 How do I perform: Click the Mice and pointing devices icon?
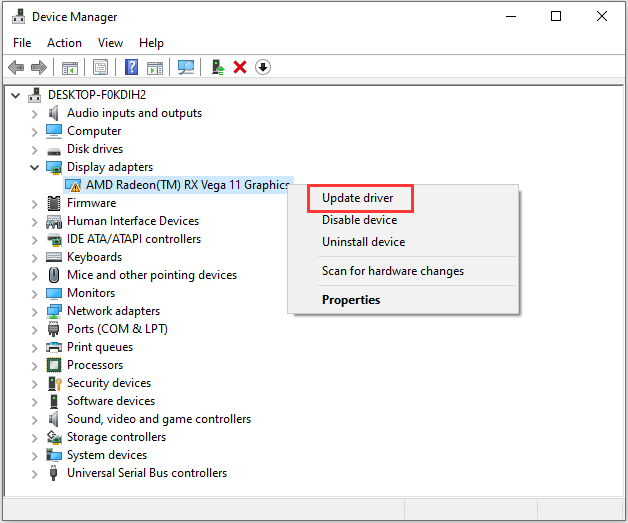(x=54, y=275)
